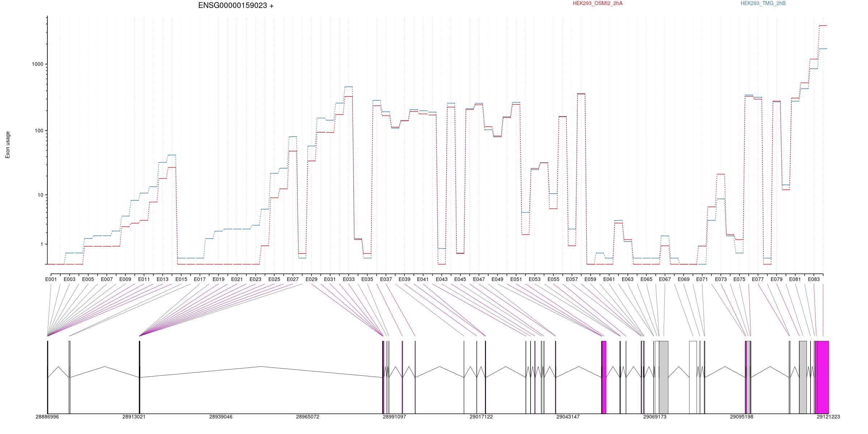Click exon label E033
The height and width of the screenshot is (434, 868).
tap(349, 279)
